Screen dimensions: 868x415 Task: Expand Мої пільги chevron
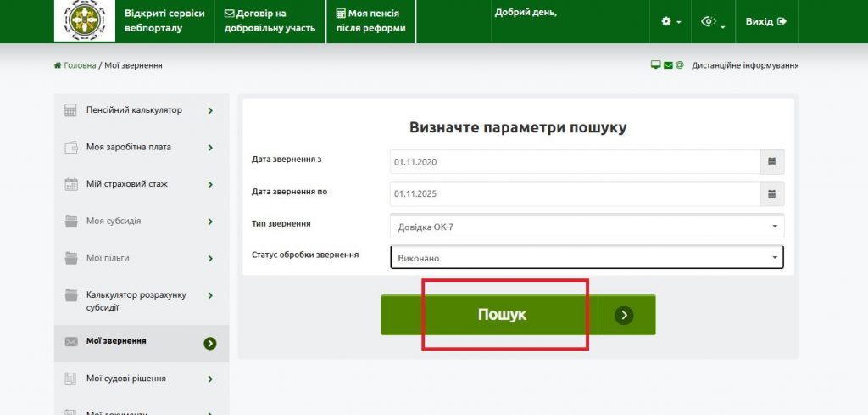click(x=210, y=259)
